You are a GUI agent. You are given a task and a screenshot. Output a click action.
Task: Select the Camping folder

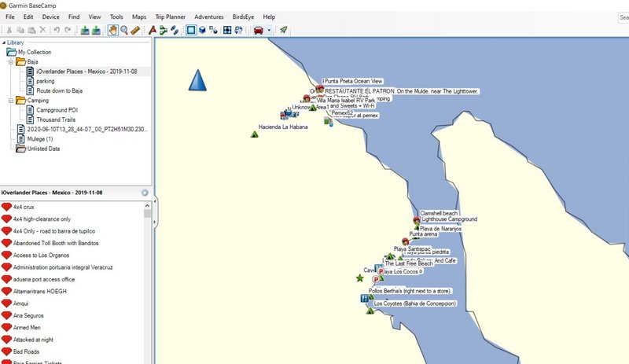click(38, 101)
